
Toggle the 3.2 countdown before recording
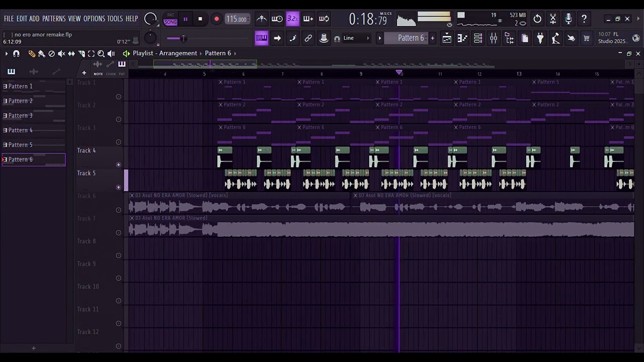click(292, 19)
